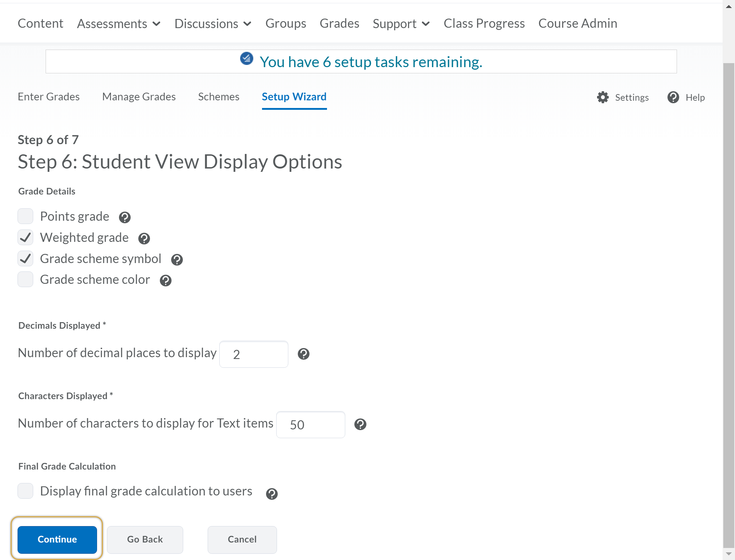Open help for Grade scheme symbol
The image size is (735, 560).
[177, 260]
